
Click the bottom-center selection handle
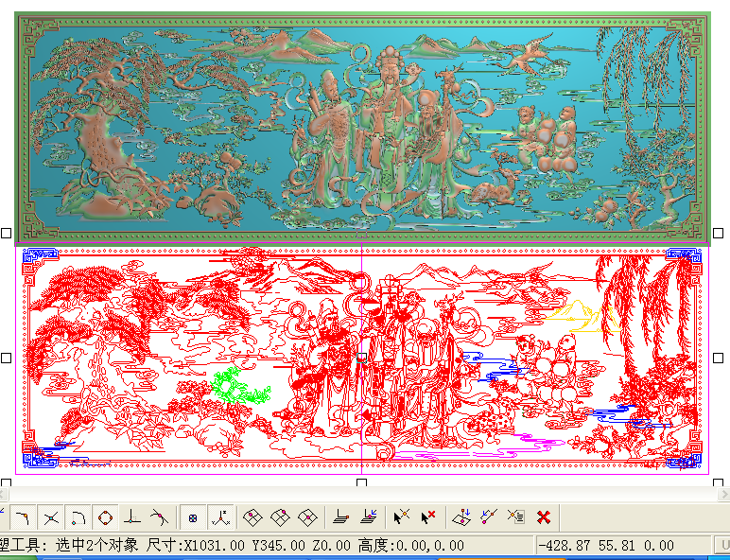pos(362,482)
